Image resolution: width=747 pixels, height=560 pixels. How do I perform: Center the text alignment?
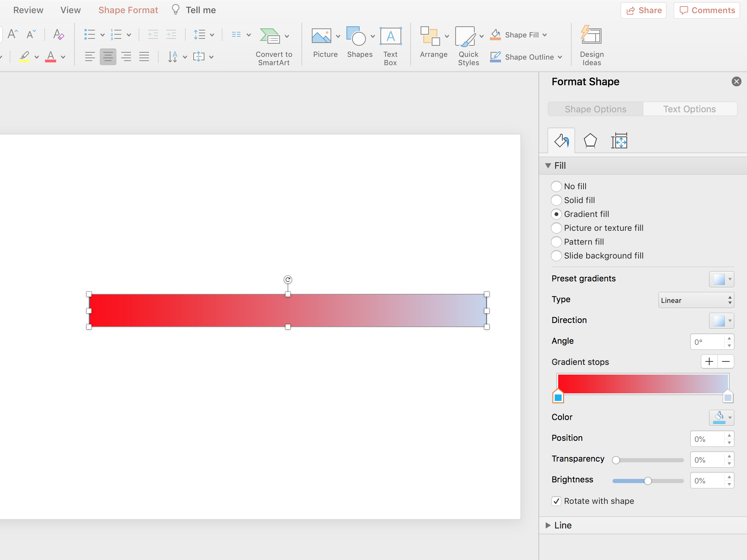(x=108, y=56)
